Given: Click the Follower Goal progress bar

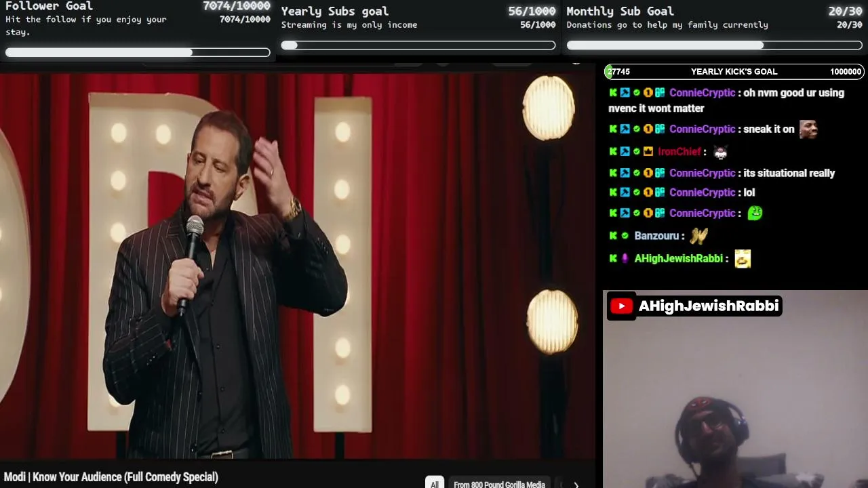Looking at the screenshot, I should pyautogui.click(x=138, y=52).
